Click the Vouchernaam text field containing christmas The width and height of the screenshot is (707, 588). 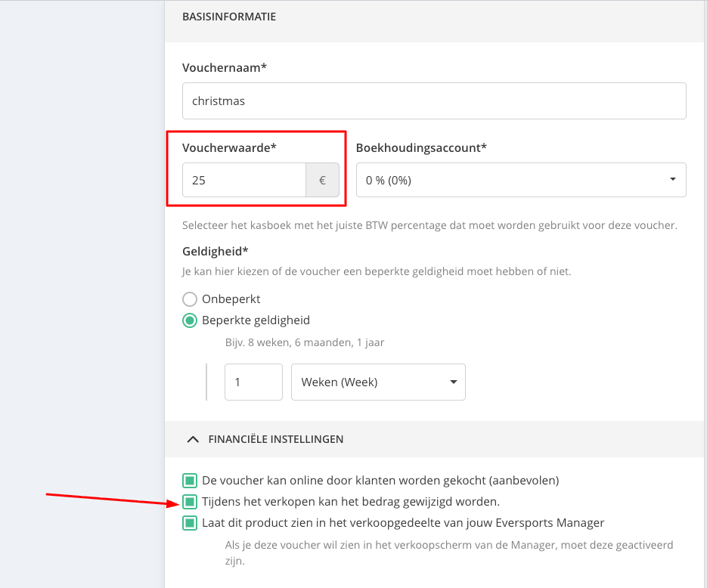click(434, 101)
